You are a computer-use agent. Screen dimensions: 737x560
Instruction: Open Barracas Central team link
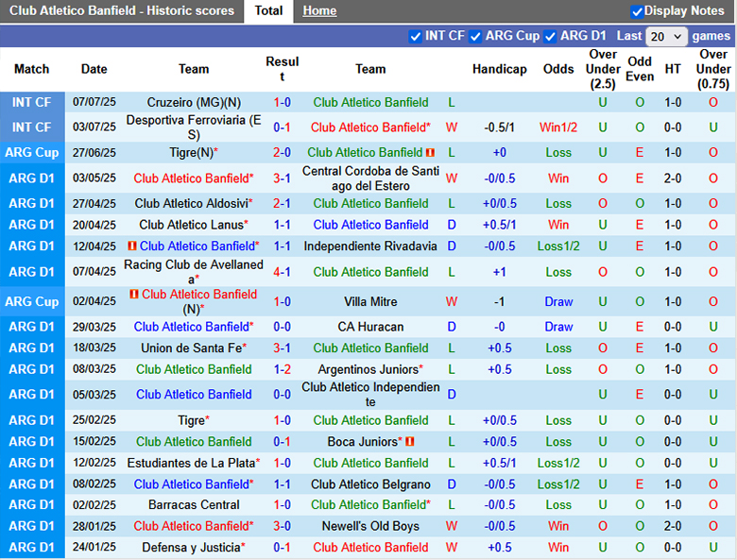tap(194, 504)
